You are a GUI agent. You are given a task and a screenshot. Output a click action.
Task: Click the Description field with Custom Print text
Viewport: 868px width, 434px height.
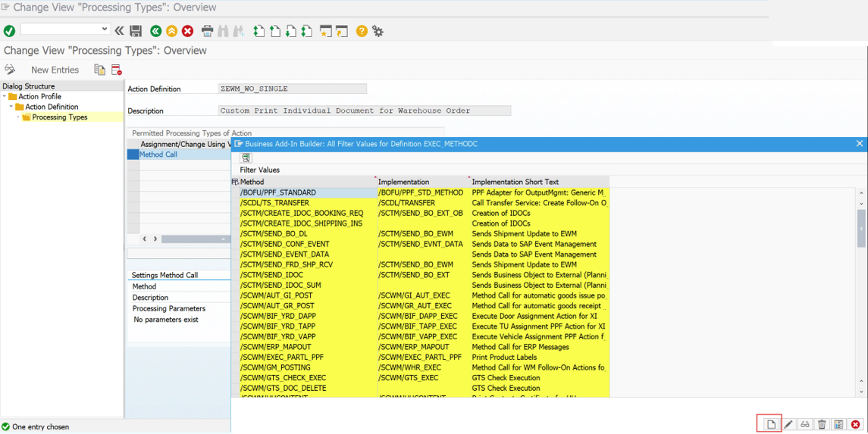[x=365, y=111]
